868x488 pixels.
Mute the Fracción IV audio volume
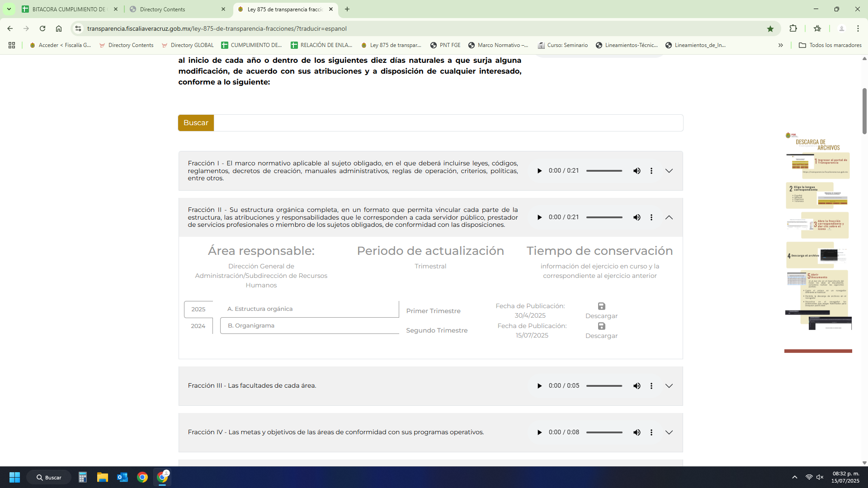pos(637,432)
